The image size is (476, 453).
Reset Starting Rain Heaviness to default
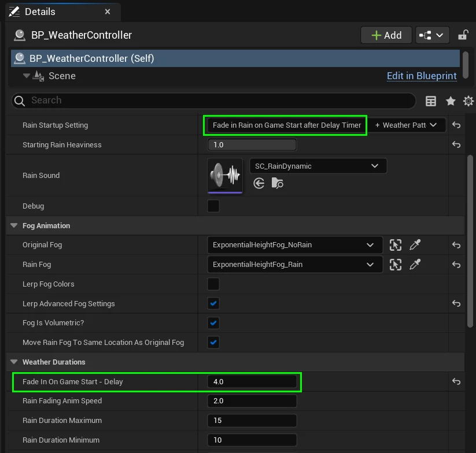click(456, 145)
